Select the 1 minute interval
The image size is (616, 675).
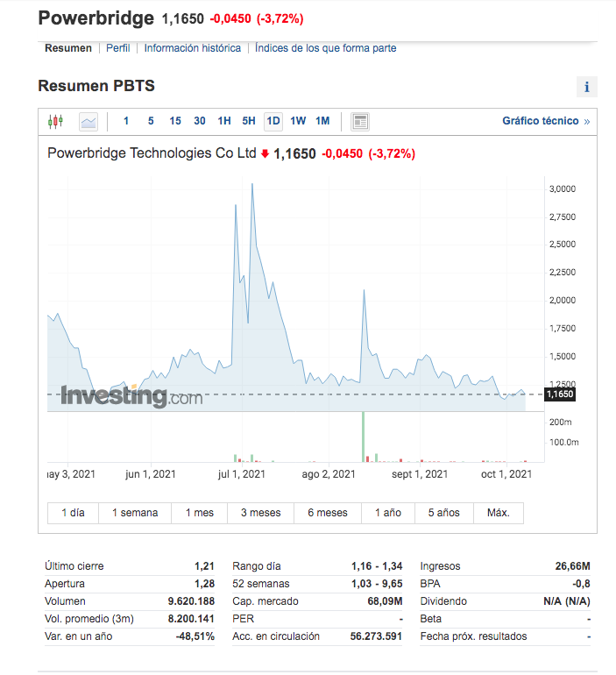coord(126,121)
